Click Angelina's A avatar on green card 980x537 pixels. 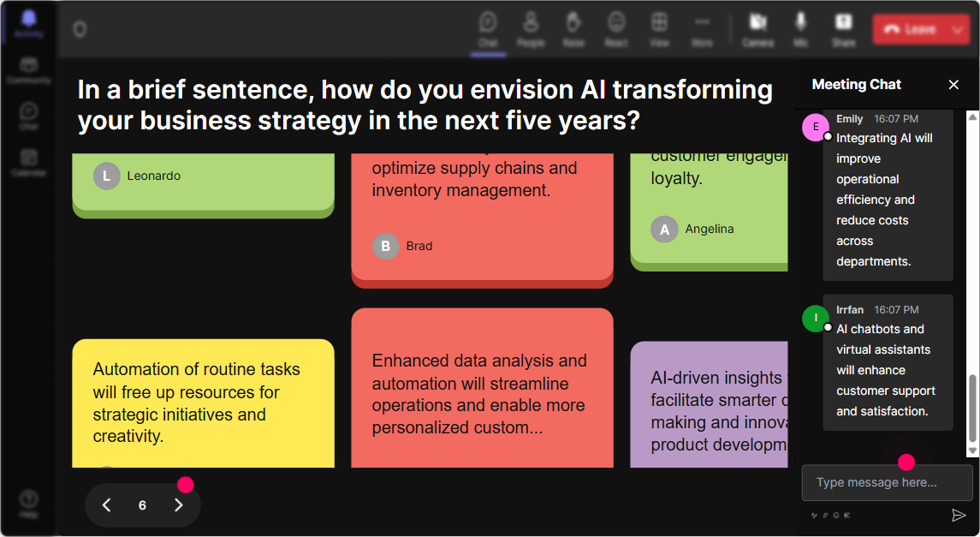pos(664,230)
